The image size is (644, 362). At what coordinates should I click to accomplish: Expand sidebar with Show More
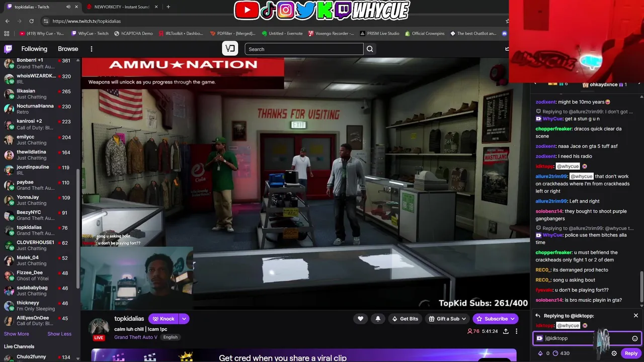pos(17,334)
